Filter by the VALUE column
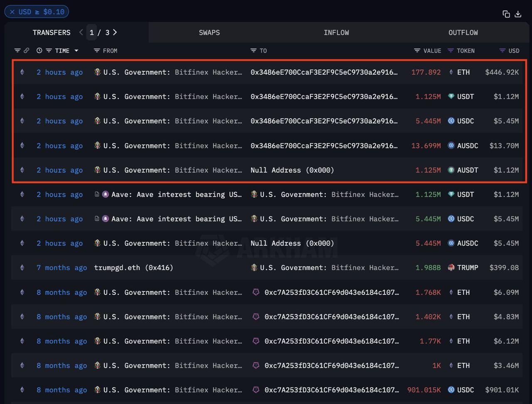The image size is (532, 404). pos(417,51)
